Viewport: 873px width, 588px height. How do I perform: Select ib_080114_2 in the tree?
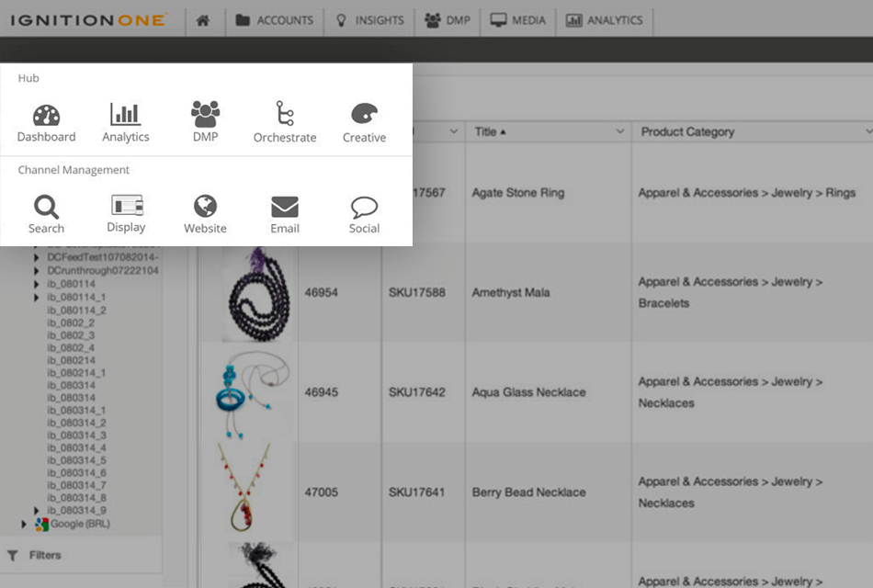click(x=77, y=311)
